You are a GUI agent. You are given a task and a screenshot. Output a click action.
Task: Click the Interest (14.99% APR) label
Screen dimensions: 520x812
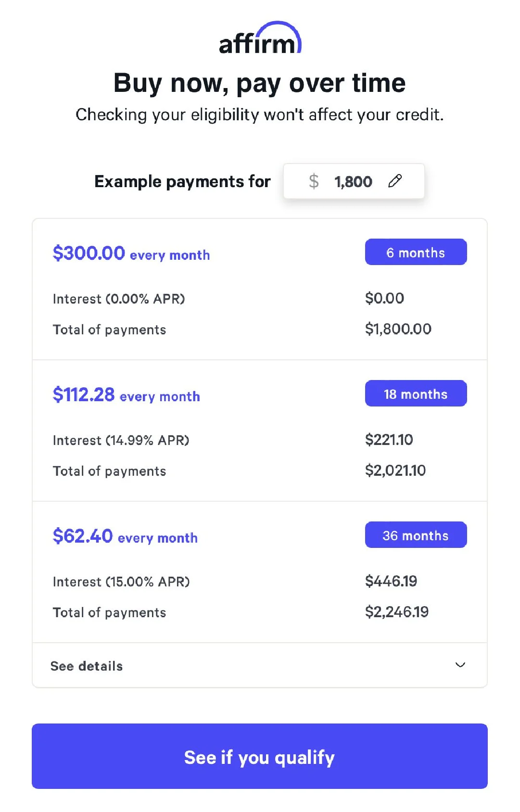tap(121, 440)
